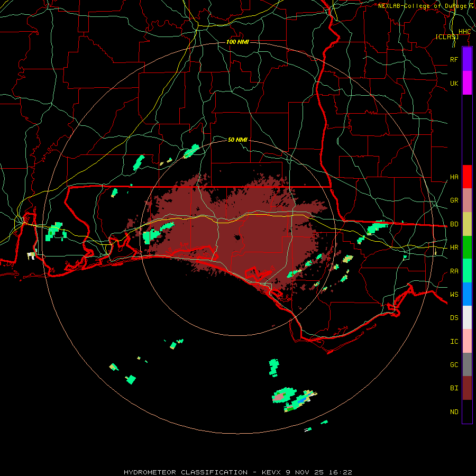Click the 'WS' legend label

tap(454, 295)
